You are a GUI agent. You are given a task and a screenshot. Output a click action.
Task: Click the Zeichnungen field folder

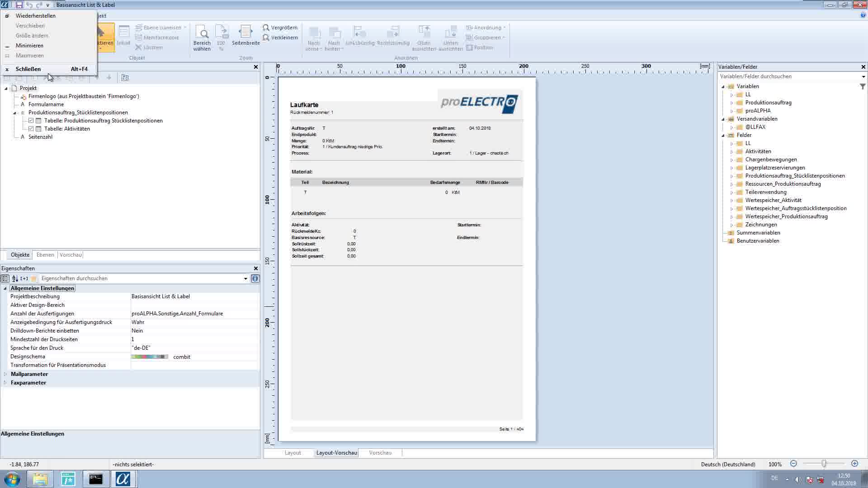(761, 225)
